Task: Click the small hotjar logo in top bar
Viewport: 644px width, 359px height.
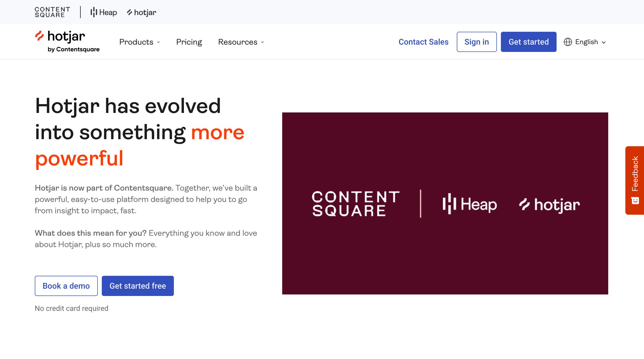Action: coord(141,12)
